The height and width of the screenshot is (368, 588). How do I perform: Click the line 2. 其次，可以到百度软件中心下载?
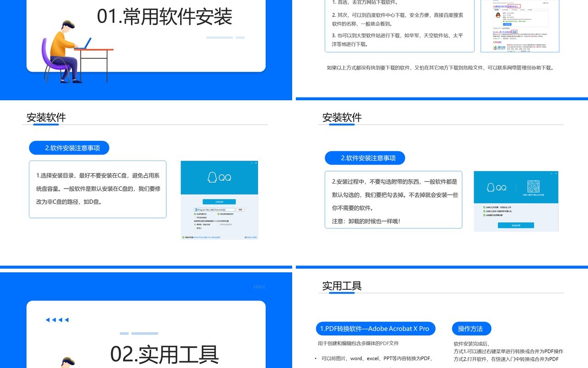point(397,19)
